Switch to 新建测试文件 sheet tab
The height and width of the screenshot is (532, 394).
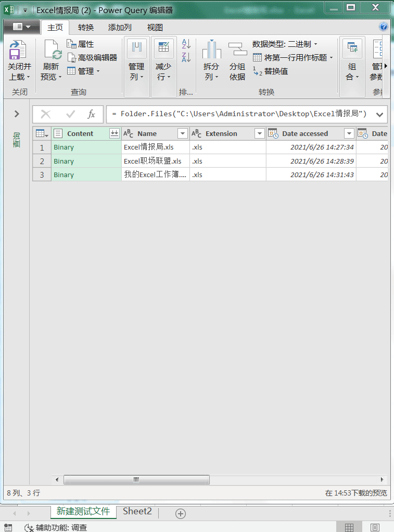[x=83, y=511]
